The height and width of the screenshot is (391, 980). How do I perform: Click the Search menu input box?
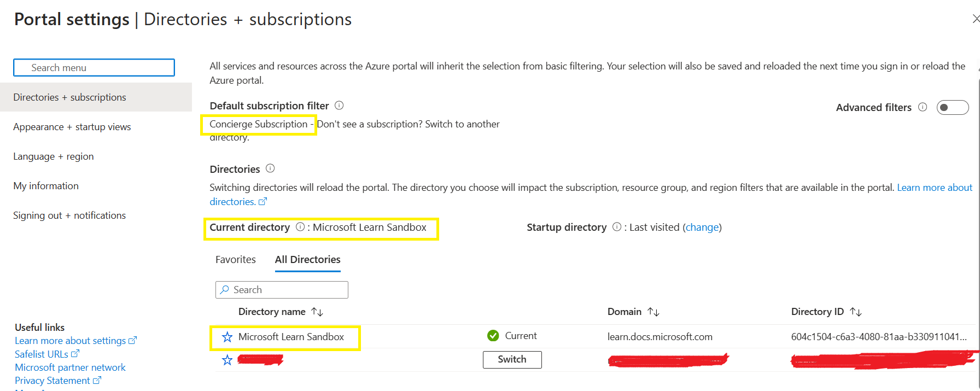[94, 67]
